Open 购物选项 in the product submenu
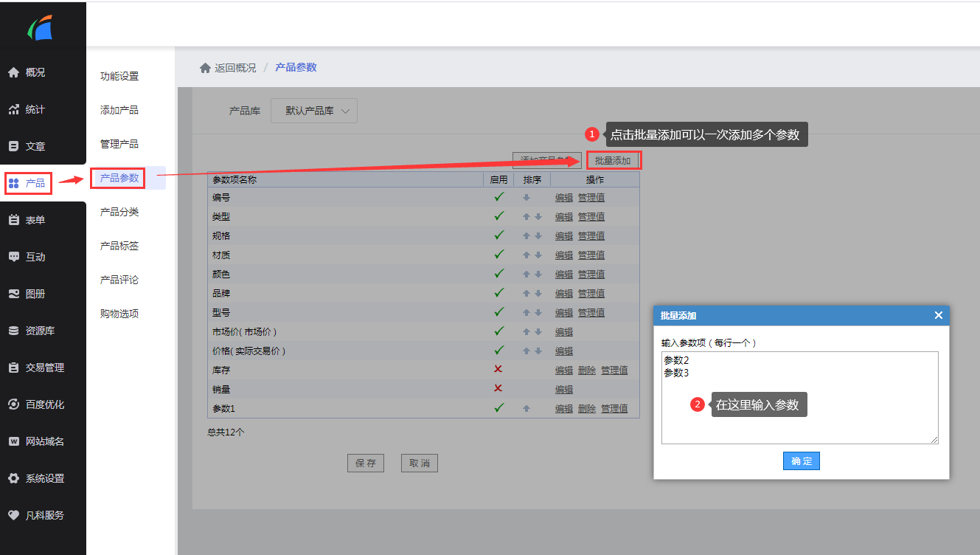This screenshot has width=980, height=555. 119,314
